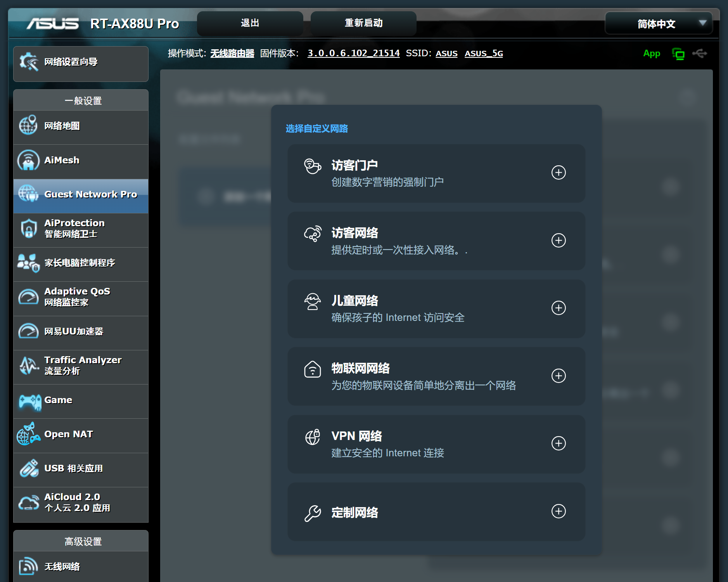Click the Adaptive QoS gauge icon

point(28,297)
